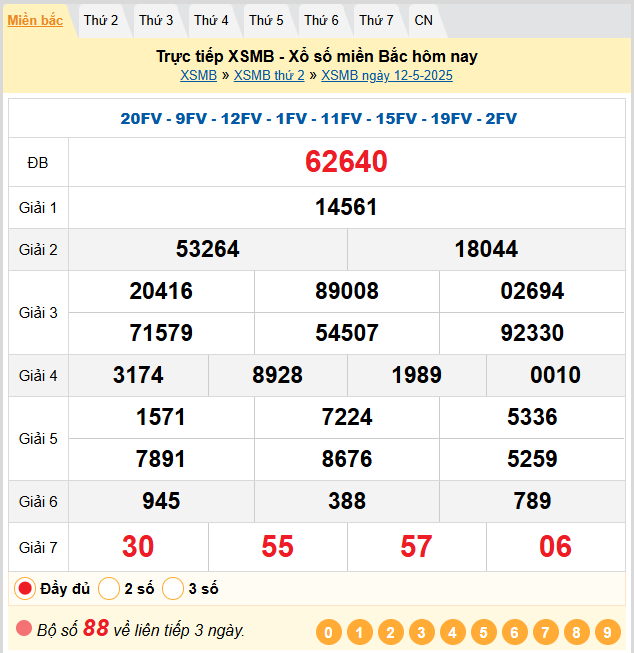Image resolution: width=634 pixels, height=653 pixels.
Task: Click the orange digit 0 circle
Action: 329,632
